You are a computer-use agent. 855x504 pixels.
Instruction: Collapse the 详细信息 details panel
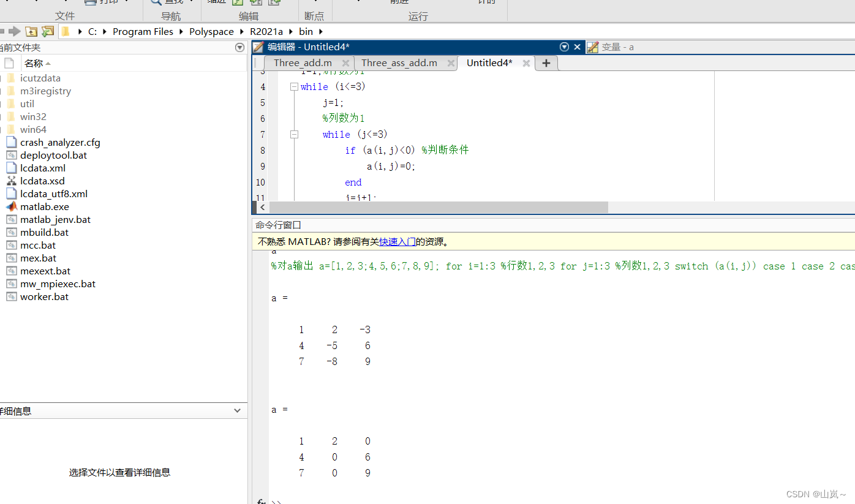238,412
